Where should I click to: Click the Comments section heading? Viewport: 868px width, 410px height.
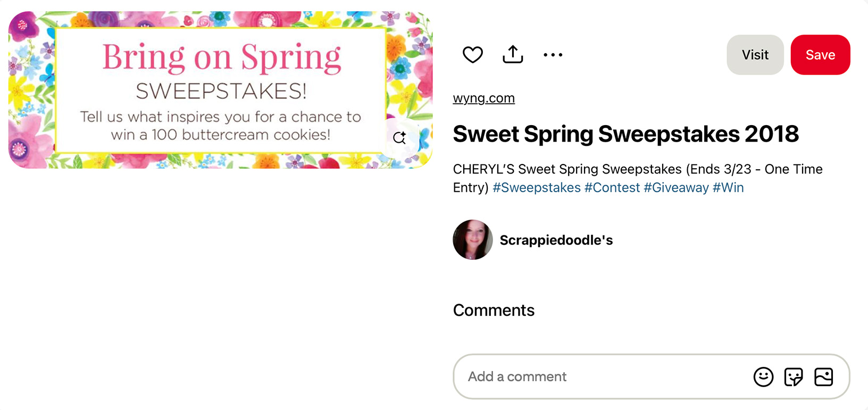tap(494, 310)
